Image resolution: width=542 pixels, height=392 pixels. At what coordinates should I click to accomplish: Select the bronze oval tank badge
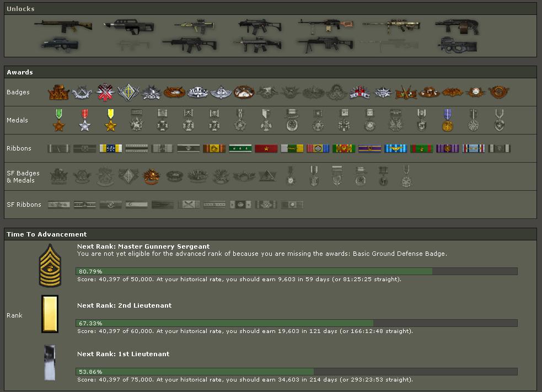click(175, 92)
